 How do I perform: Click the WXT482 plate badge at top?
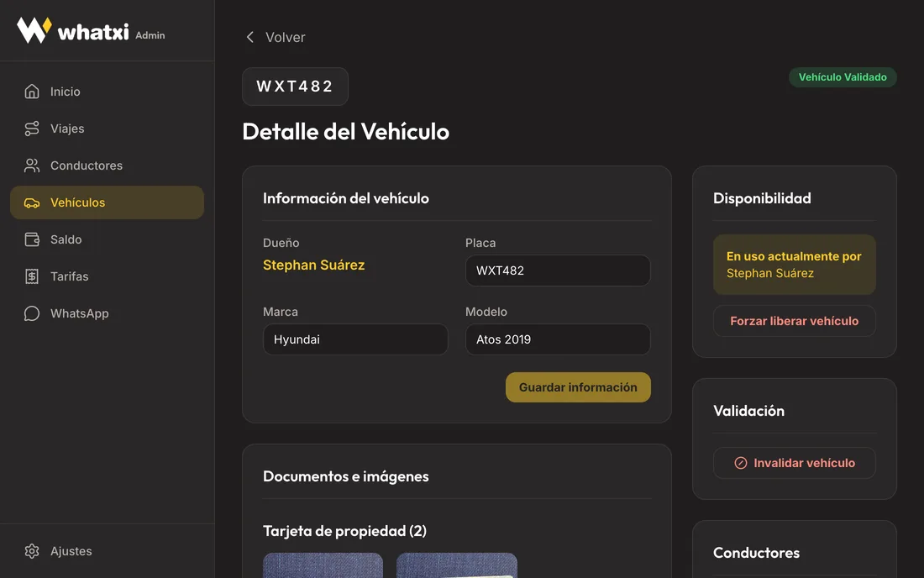295,87
